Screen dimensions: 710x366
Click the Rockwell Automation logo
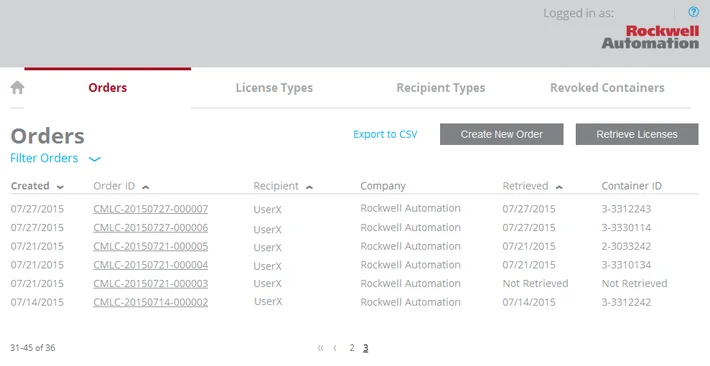tap(650, 37)
